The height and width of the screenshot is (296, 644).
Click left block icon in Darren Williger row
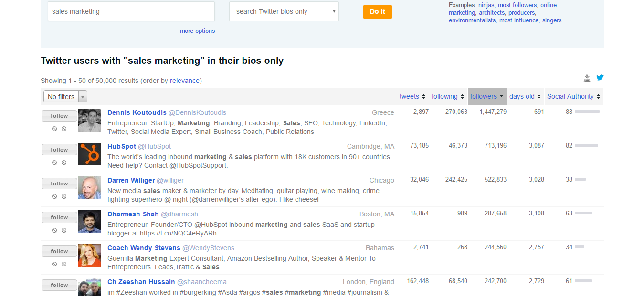coord(54,196)
